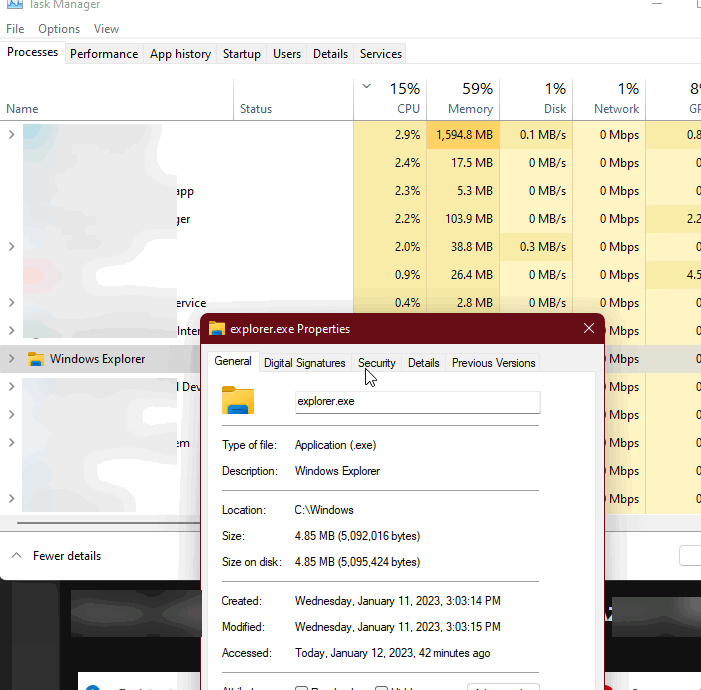Screen dimensions: 701x690
Task: Click the Fewer details button
Action: point(56,555)
